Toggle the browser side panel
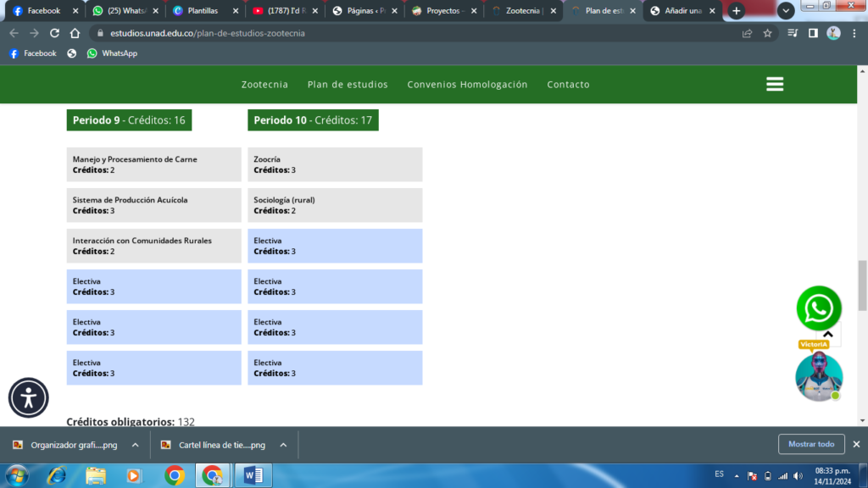868x488 pixels. click(813, 33)
